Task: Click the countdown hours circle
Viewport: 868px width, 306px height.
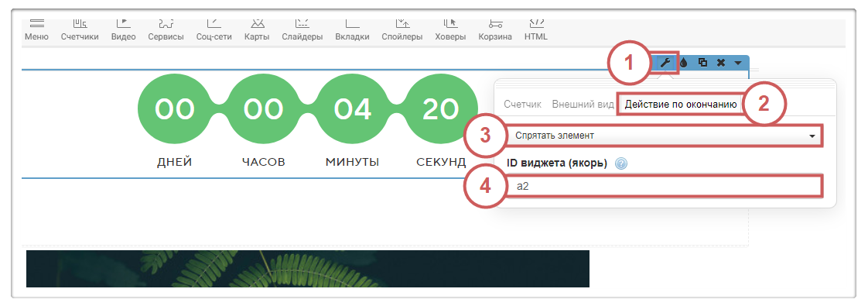Action: pos(263,108)
